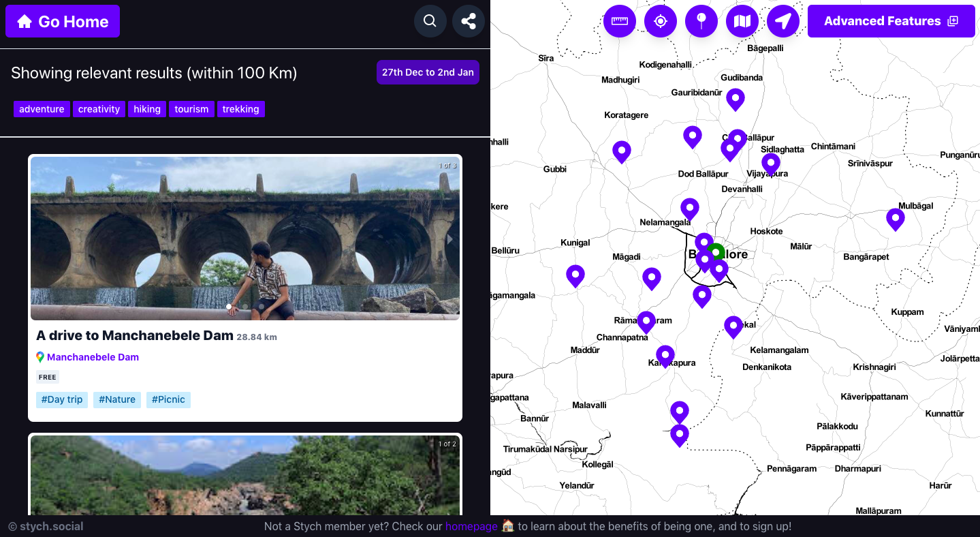
Task: Show next photo of Manchanebele Dam card
Action: (449, 239)
